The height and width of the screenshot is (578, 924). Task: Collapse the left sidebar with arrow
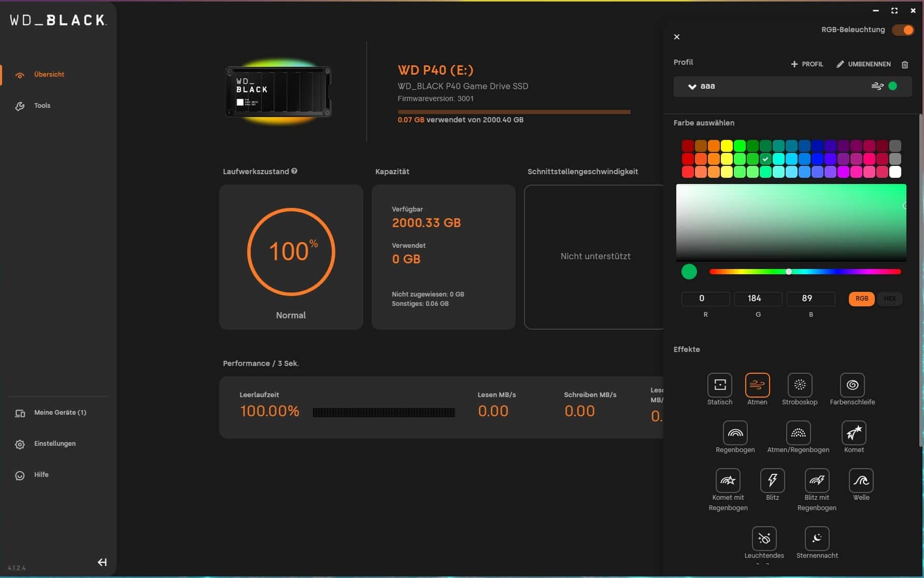coord(102,562)
